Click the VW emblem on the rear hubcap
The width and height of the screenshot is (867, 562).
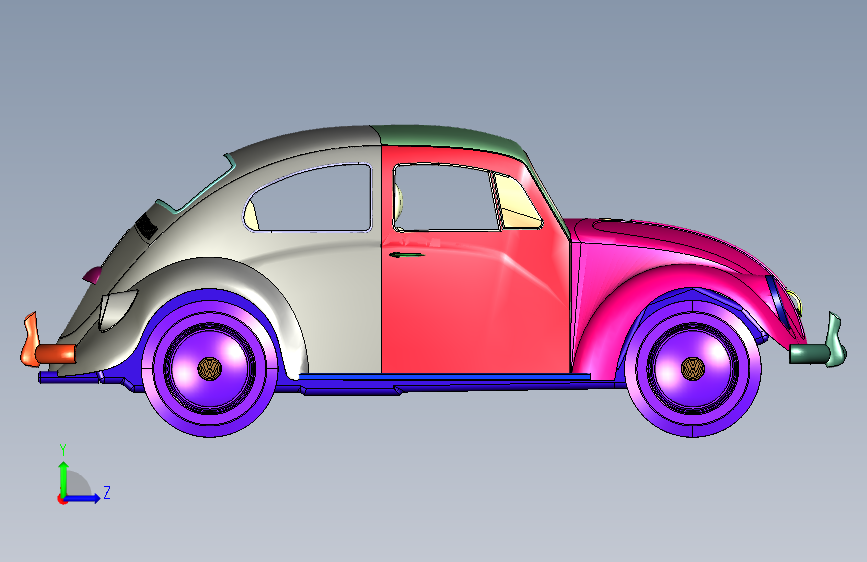pos(210,369)
